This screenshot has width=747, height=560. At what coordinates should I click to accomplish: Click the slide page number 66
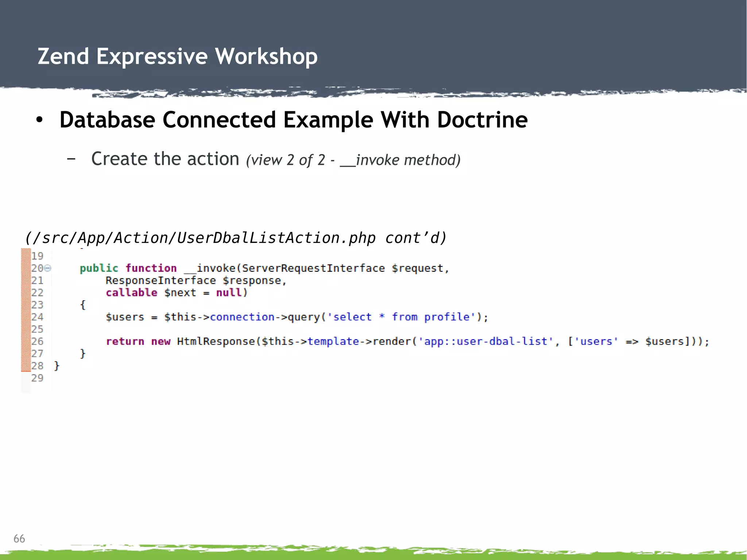pos(19,539)
